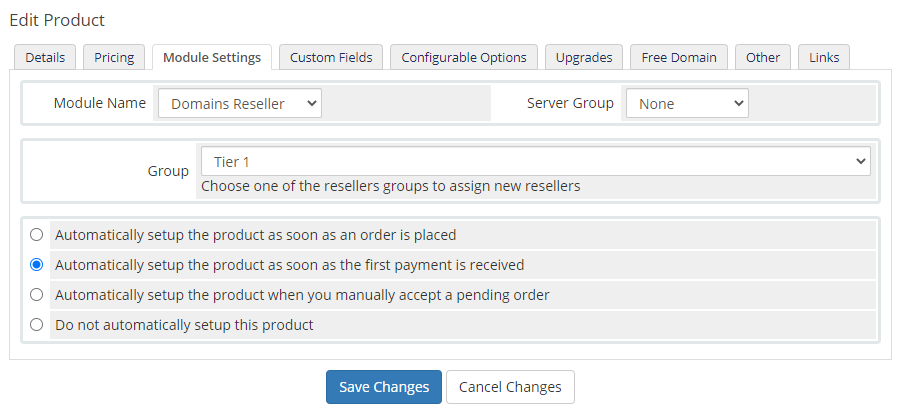Viewport: 902px width, 417px height.
Task: Choose setup when first payment is received
Action: (37, 265)
